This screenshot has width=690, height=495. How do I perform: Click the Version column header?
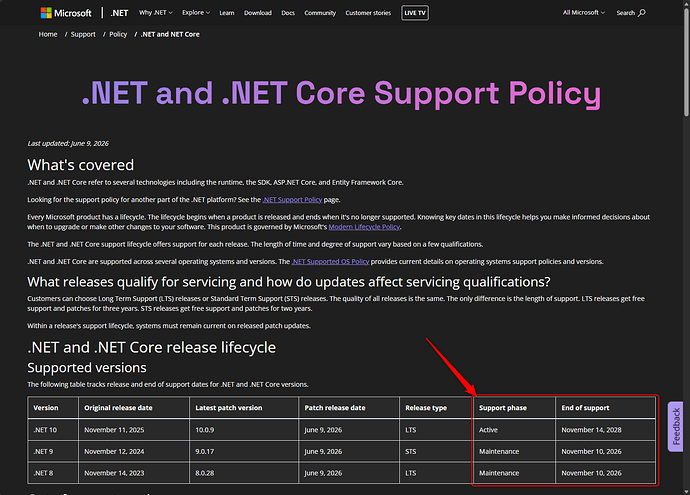pyautogui.click(x=53, y=408)
